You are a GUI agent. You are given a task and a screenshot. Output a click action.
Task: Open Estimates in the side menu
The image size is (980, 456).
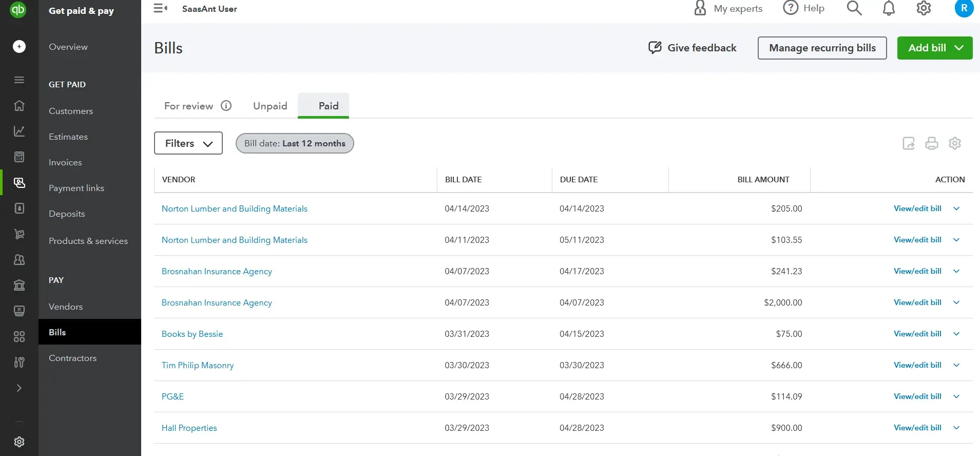(68, 137)
